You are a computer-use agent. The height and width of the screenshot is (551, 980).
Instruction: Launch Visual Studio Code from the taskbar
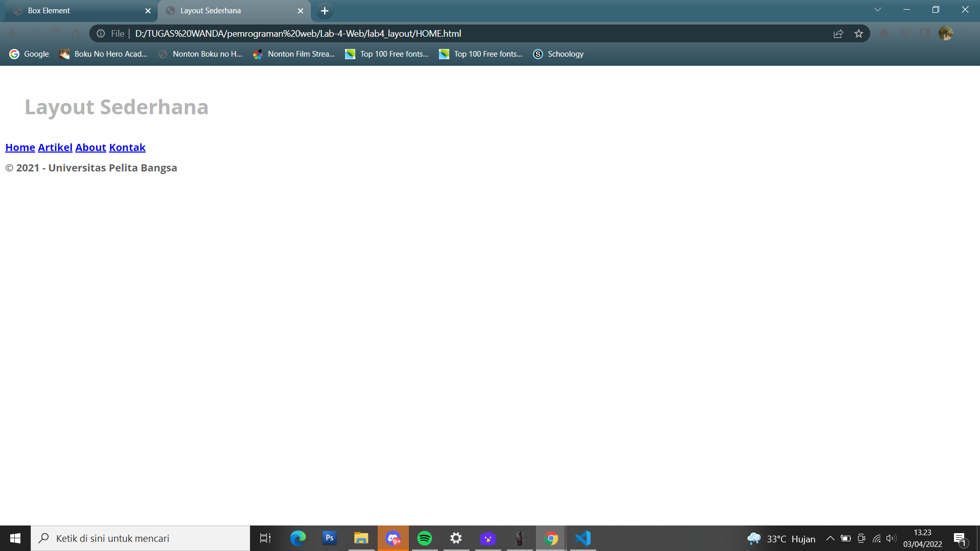582,538
